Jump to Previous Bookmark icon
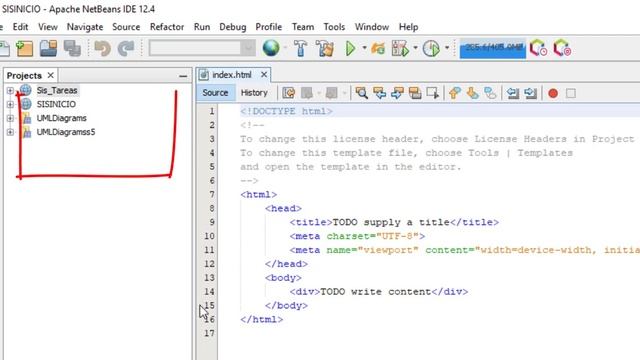Screen dimensions: 640x360 (x=455, y=93)
